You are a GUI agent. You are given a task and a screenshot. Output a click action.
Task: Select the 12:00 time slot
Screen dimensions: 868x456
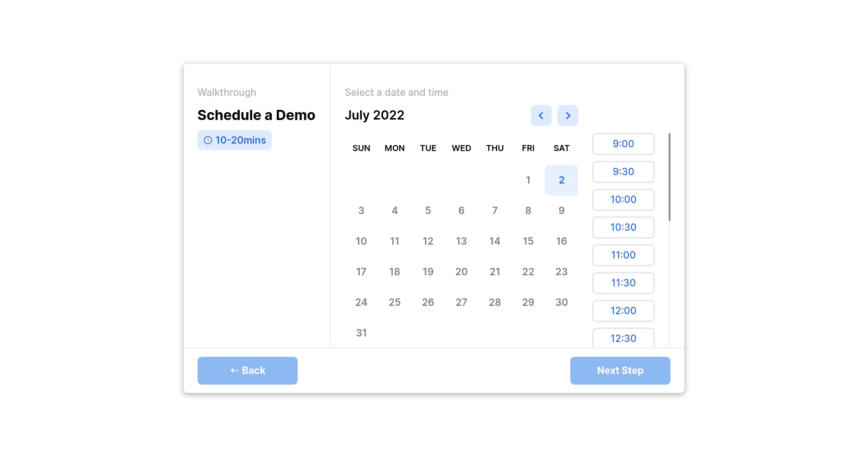click(x=623, y=311)
